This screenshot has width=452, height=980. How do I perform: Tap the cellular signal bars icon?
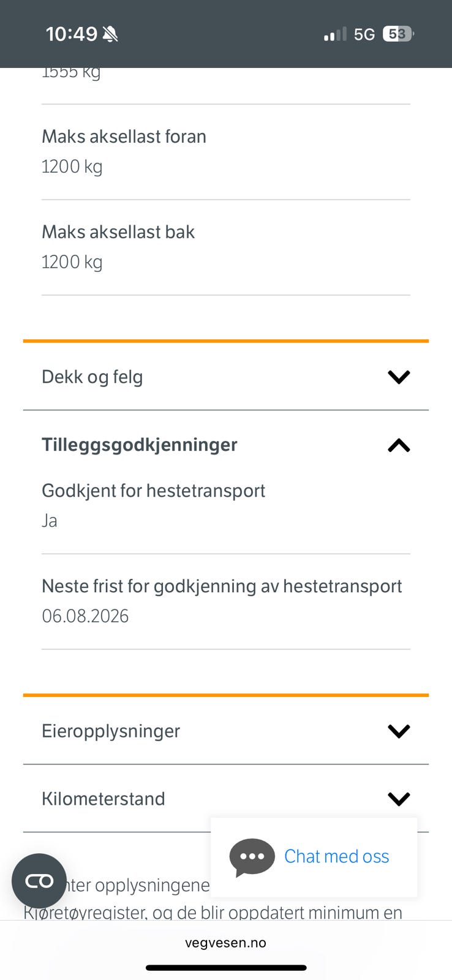[x=335, y=34]
